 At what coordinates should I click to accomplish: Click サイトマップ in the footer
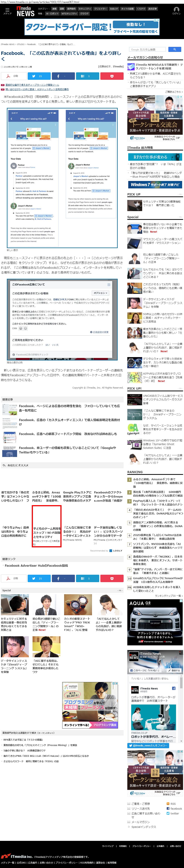[x=108, y=846]
